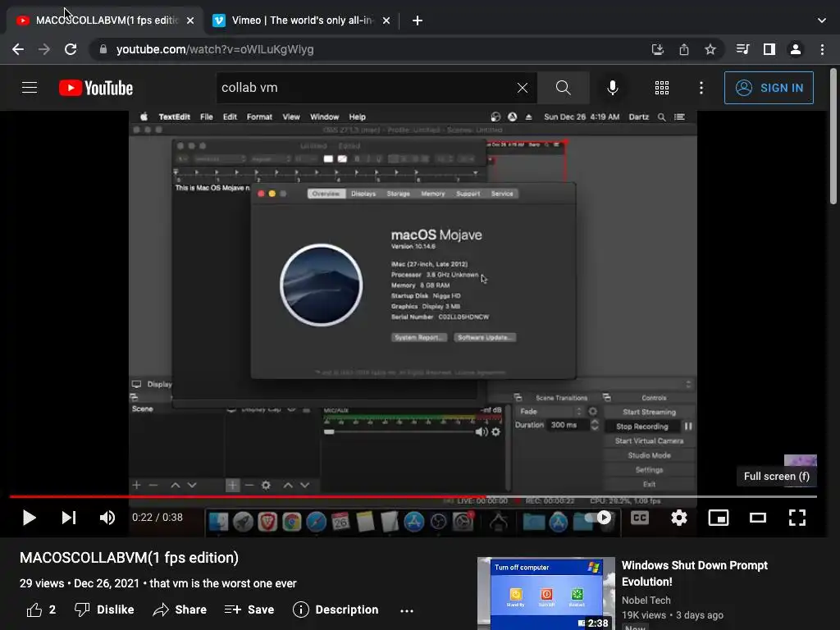The image size is (840, 630).
Task: Reload the page
Action: 71,49
